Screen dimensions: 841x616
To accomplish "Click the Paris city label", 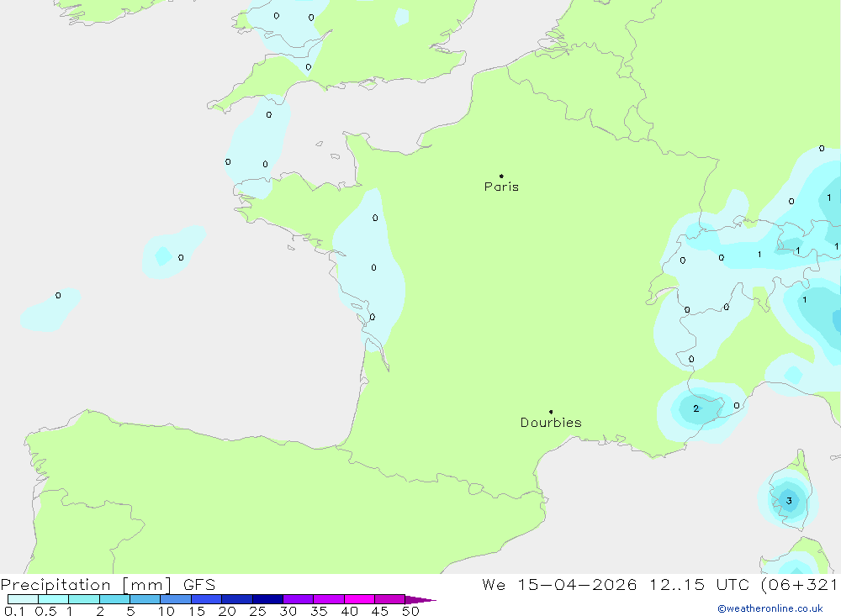I will [x=501, y=187].
